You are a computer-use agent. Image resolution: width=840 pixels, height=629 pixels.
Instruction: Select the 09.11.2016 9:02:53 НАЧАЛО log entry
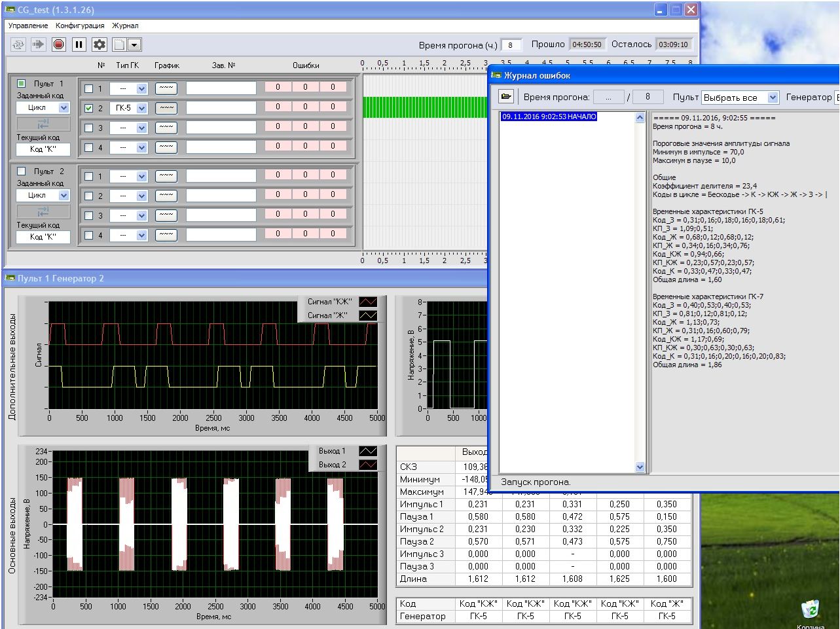pos(549,117)
